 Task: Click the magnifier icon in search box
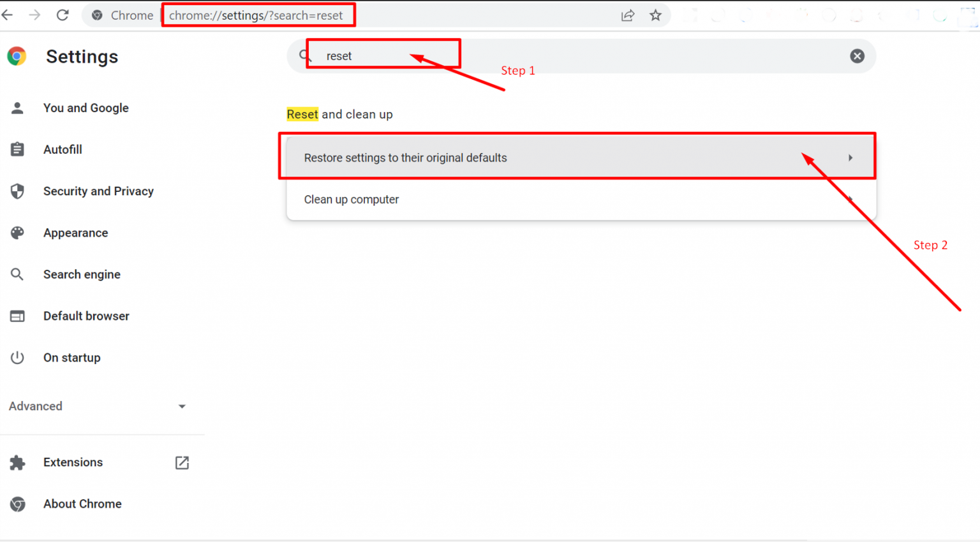pyautogui.click(x=304, y=56)
